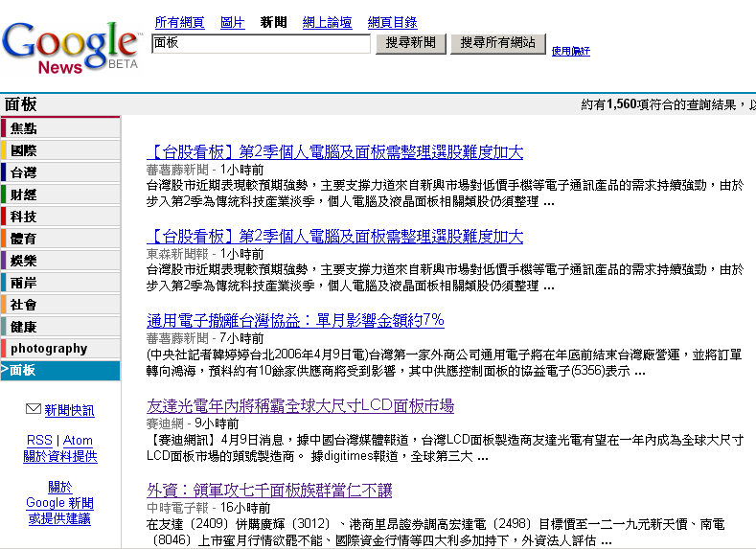756x549 pixels.
Task: Click the 蕃薯藤新聞 - 7小時前 source line
Action: point(205,338)
